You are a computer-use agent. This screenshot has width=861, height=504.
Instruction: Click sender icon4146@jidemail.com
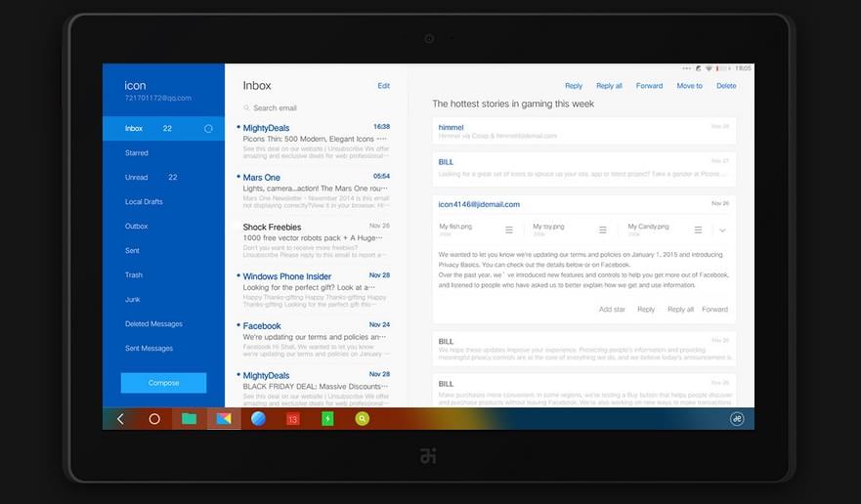[479, 204]
